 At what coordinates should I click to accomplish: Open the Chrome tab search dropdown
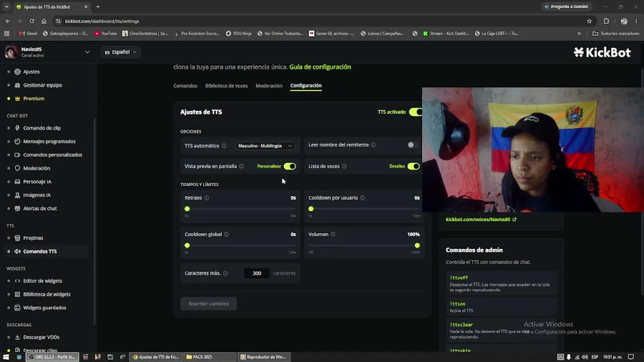coord(7,7)
